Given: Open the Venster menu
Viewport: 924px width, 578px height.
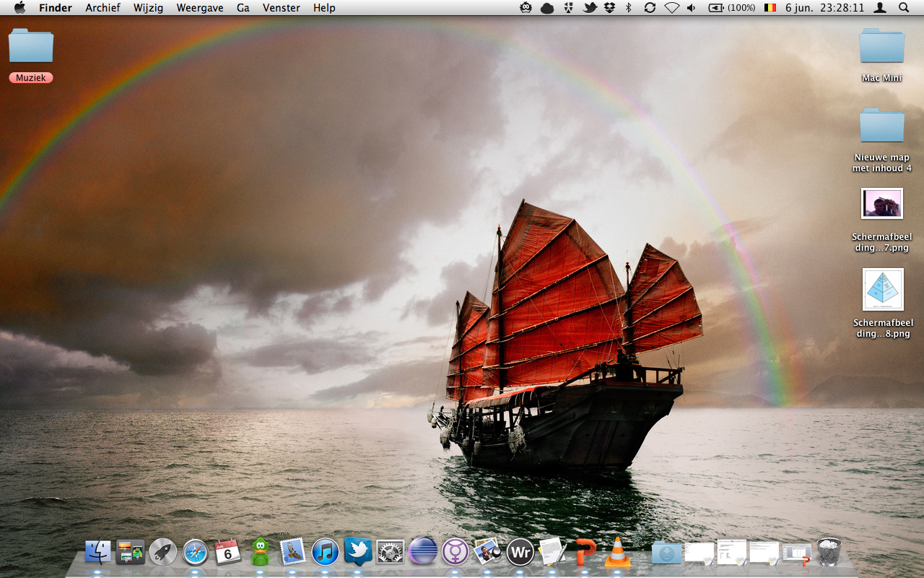Looking at the screenshot, I should pos(282,8).
